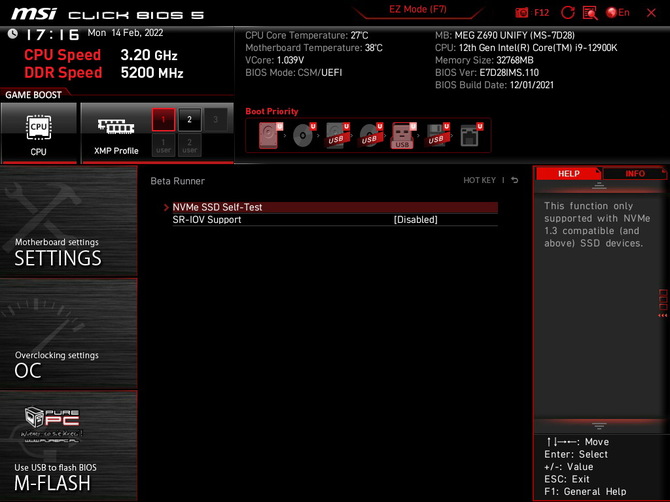Click the side panel collapse arrows at right edge
The width and height of the screenshot is (670, 502).
pos(663,316)
